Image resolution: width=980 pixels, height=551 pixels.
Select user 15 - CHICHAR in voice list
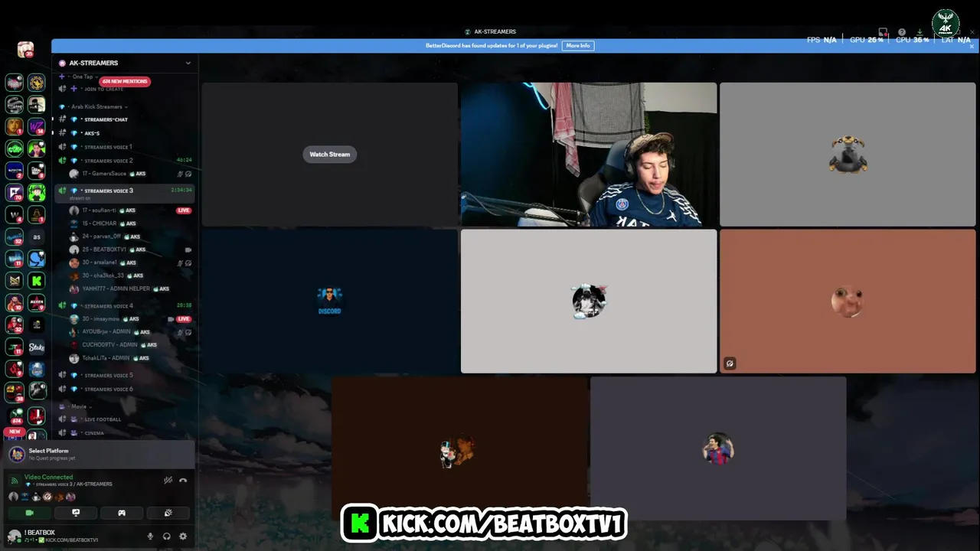click(130, 223)
